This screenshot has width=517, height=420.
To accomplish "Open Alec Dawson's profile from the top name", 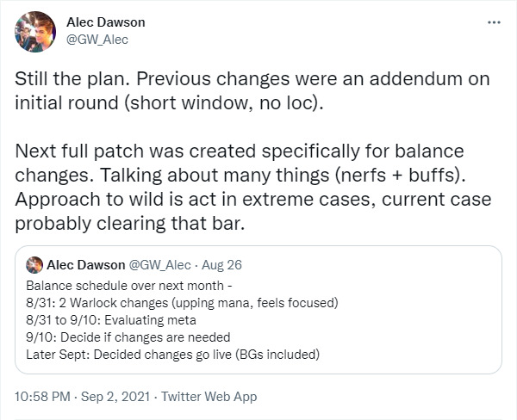I will tap(105, 22).
